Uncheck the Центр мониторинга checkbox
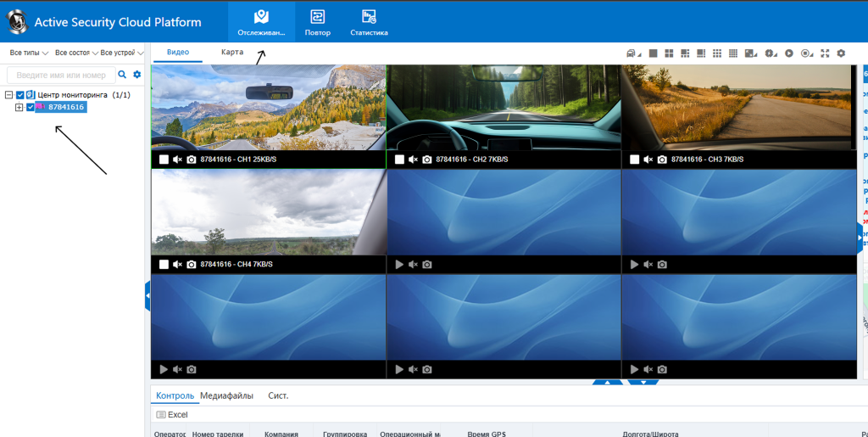Image resolution: width=868 pixels, height=437 pixels. point(20,95)
